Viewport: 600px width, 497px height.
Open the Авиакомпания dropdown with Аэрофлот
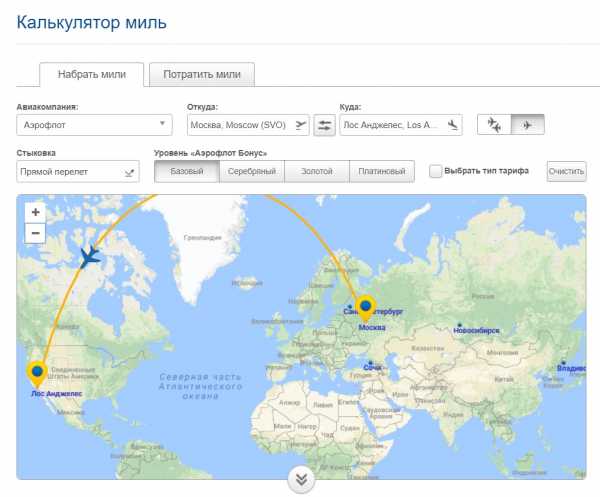[95, 125]
